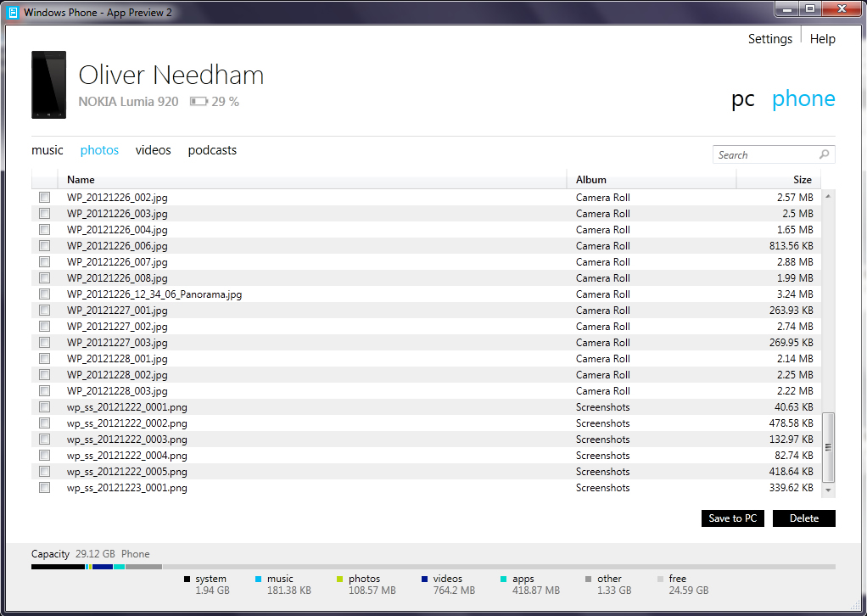Open the podcasts tab

212,150
